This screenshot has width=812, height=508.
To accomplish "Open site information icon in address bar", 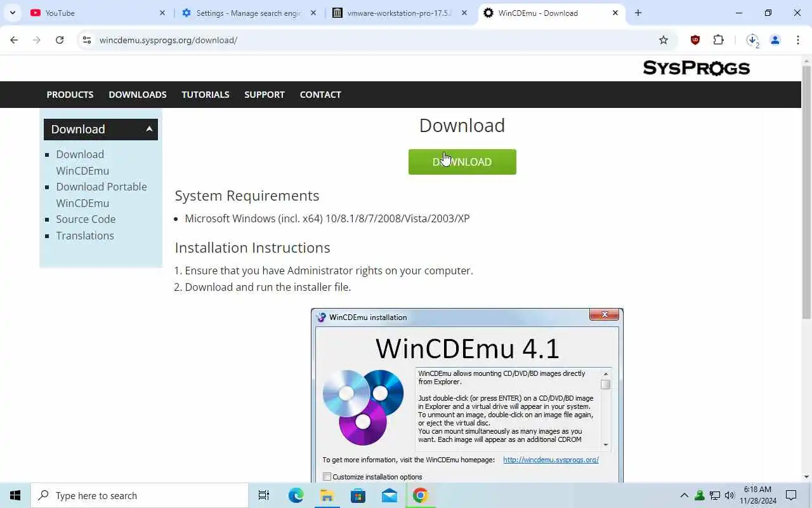I will (87, 40).
